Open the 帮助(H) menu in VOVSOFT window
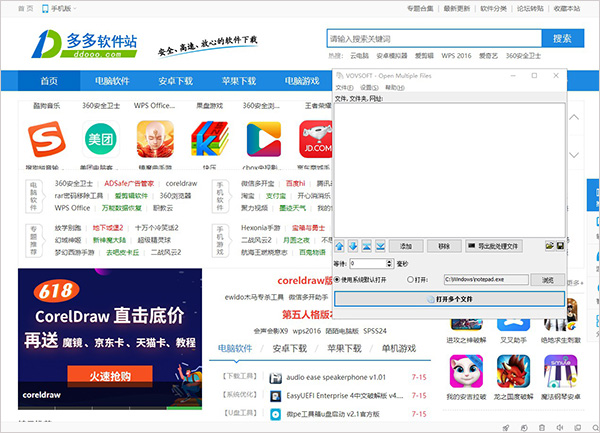Screen dimensions: 600x433 point(395,88)
